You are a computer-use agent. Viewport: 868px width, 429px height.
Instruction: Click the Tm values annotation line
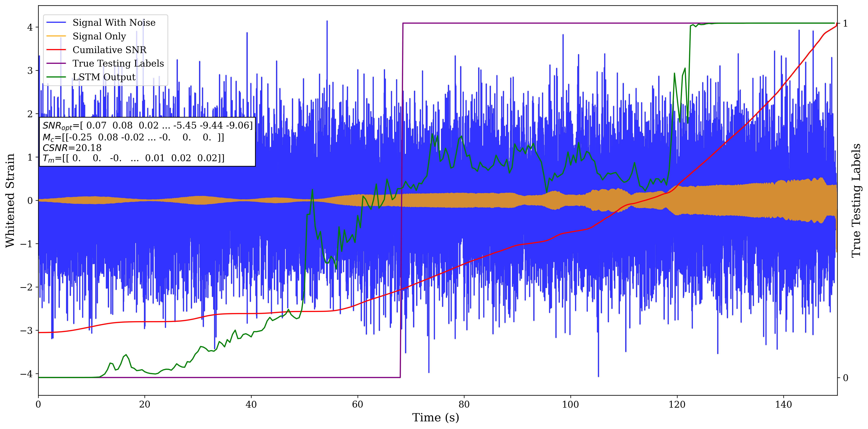tap(133, 158)
